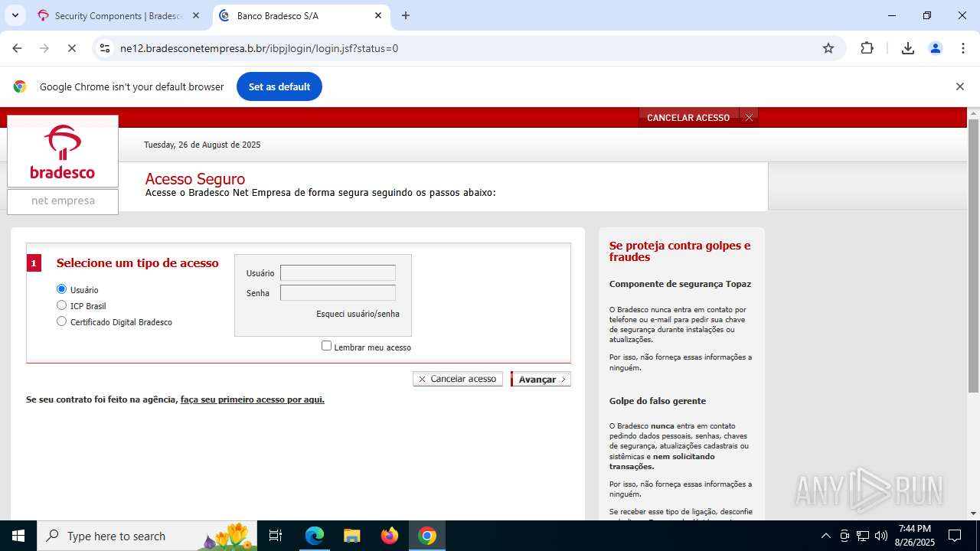Stop loading the page
Viewport: 980px width, 551px height.
[71, 48]
